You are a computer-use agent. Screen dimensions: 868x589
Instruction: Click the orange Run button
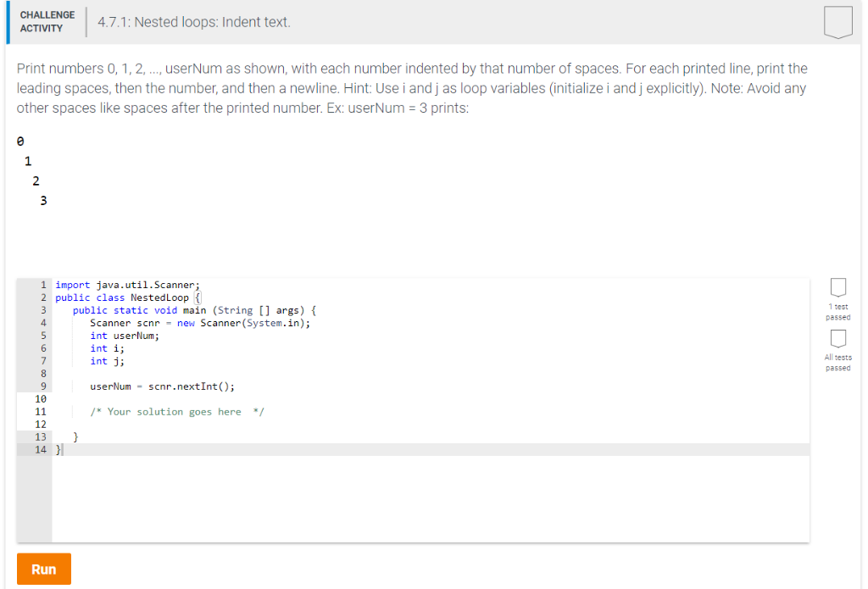(43, 569)
